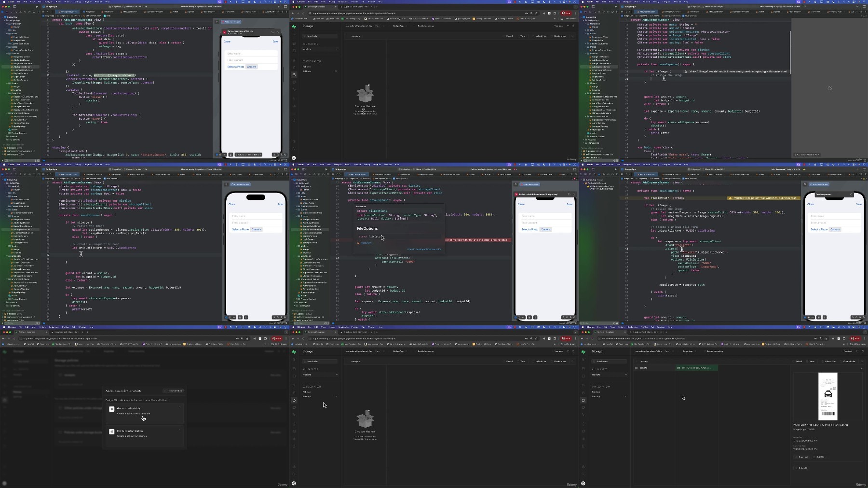Open Bookmarks menu in receipt preview Chrome window
The width and height of the screenshot is (868, 488).
pyautogui.click(x=633, y=327)
